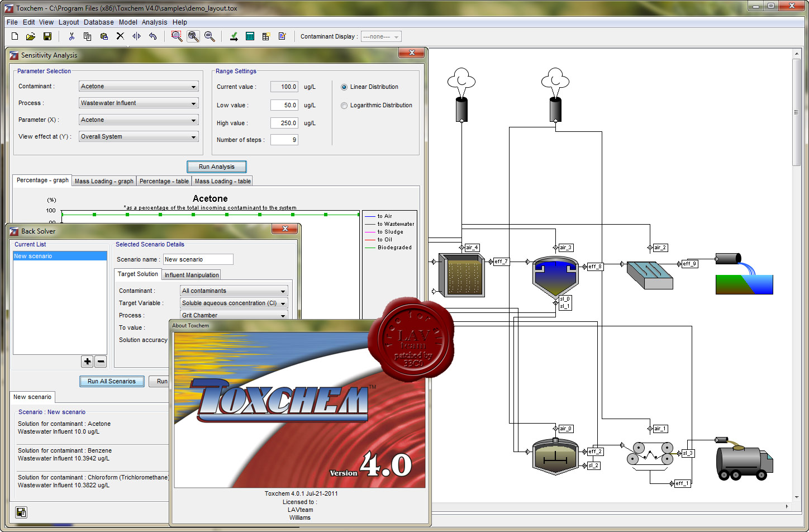Add a scenario with the plus button
This screenshot has width=809, height=532.
click(x=87, y=362)
